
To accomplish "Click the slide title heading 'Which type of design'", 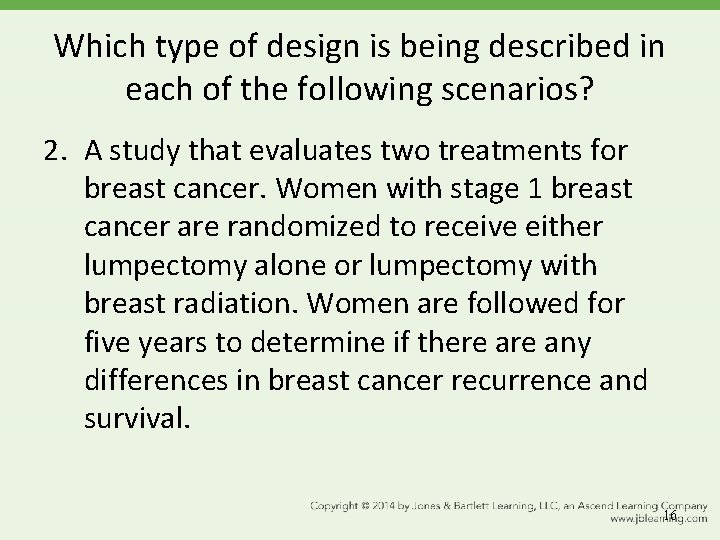I will coord(360,47).
